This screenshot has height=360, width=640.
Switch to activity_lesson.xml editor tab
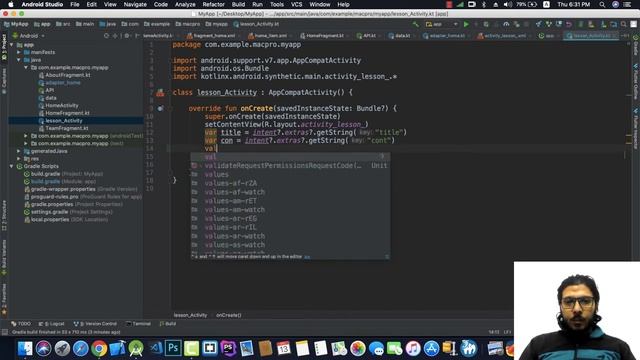click(x=502, y=36)
